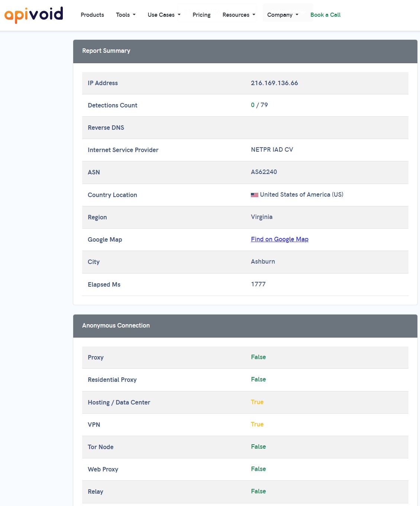Click the Tor Node False value
This screenshot has width=420, height=506.
click(x=258, y=447)
